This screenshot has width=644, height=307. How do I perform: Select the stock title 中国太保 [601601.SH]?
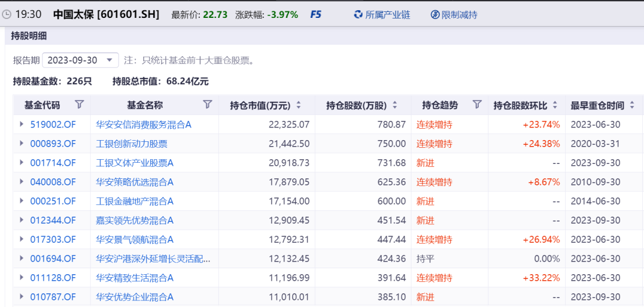[106, 15]
